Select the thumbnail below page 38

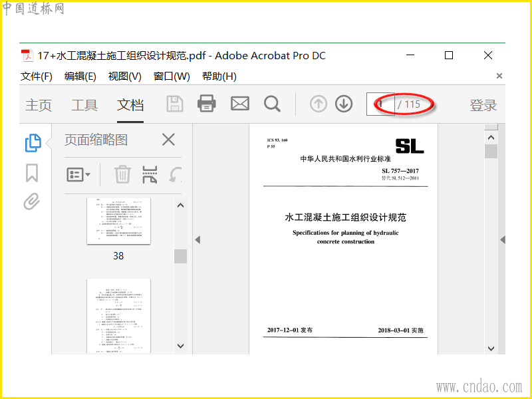[x=118, y=316]
